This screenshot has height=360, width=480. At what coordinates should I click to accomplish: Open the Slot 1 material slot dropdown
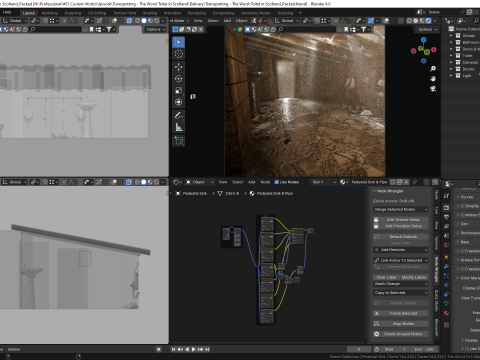324,182
